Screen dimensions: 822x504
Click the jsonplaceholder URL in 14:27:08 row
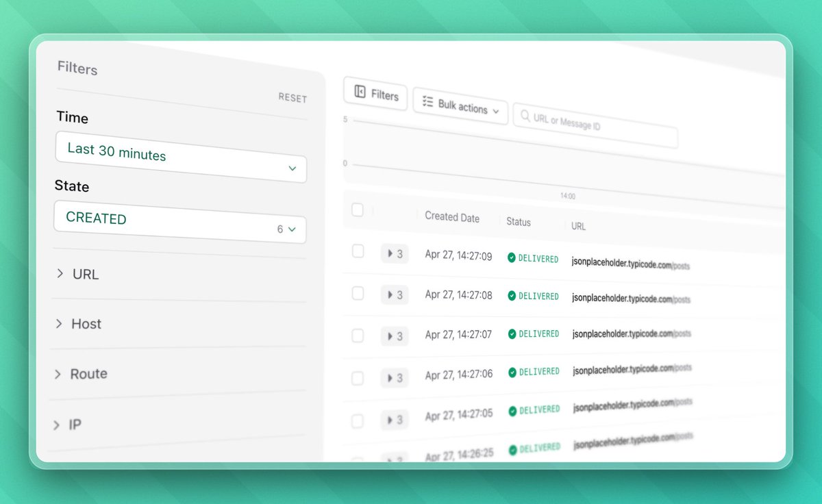point(631,298)
